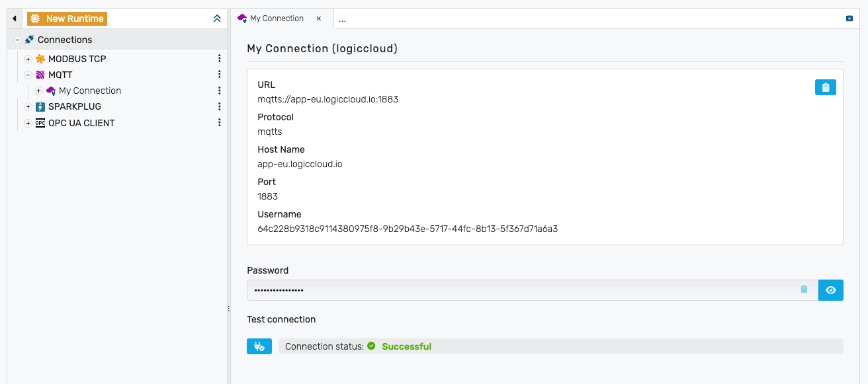Image resolution: width=868 pixels, height=384 pixels.
Task: Open options menu for OPC UA CLIENT
Action: click(220, 123)
